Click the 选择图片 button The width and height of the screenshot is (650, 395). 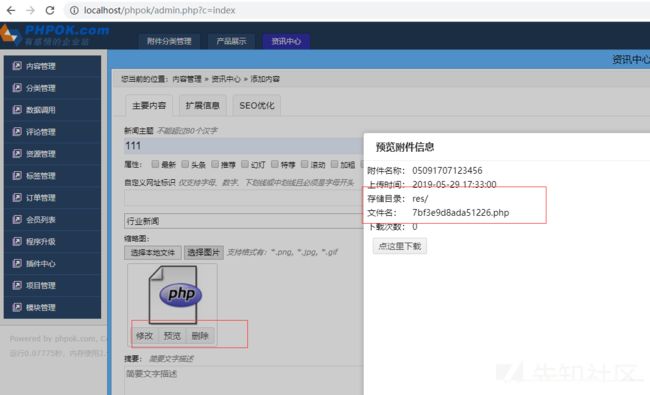click(204, 252)
